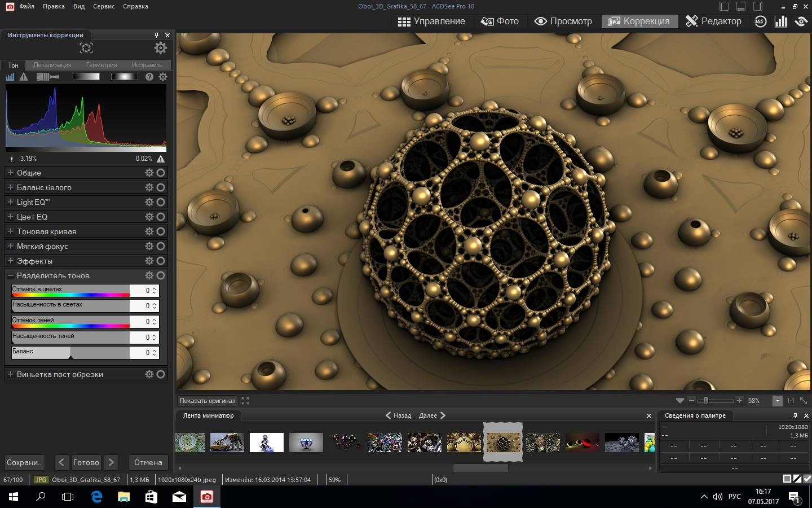Toggle the Виньетка пост обрезки enable circle

(161, 374)
